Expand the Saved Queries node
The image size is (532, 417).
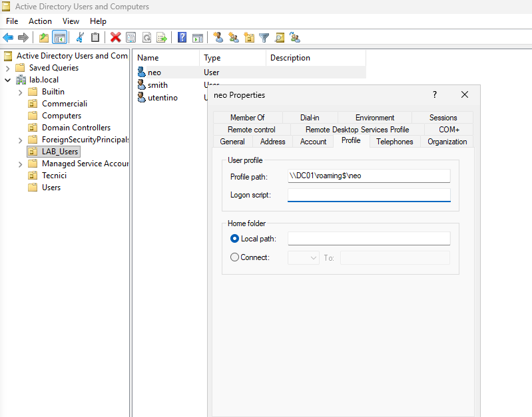[x=7, y=68]
